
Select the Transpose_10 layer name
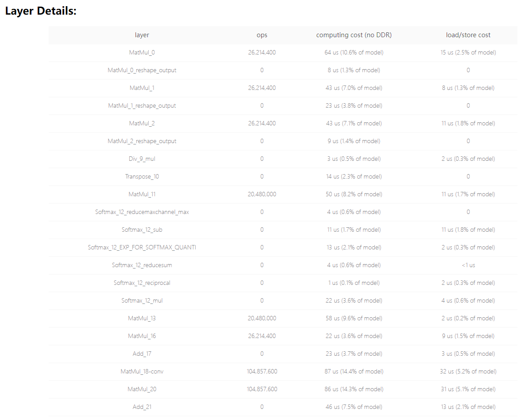[x=142, y=176]
